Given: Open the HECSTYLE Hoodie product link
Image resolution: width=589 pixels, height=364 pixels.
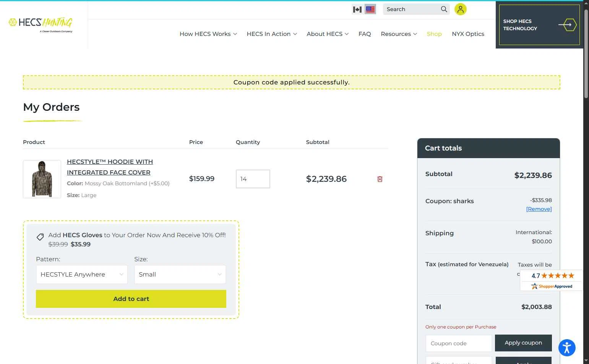Looking at the screenshot, I should point(110,167).
